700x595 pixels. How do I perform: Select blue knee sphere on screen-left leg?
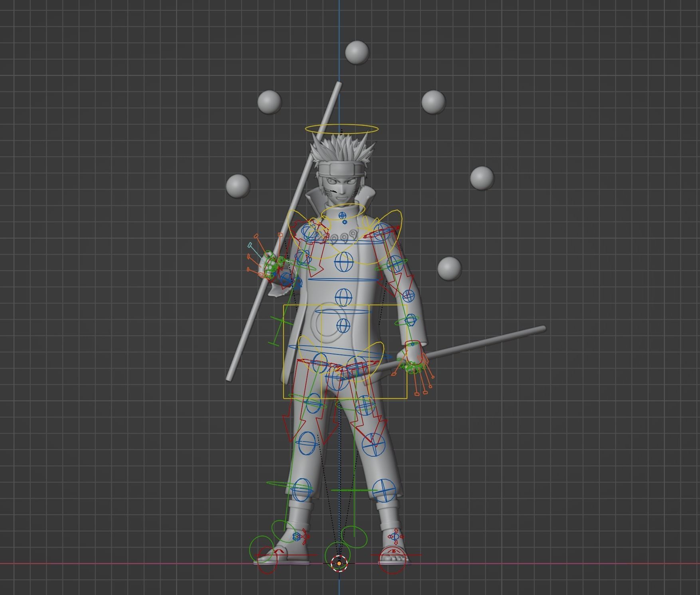coord(307,443)
